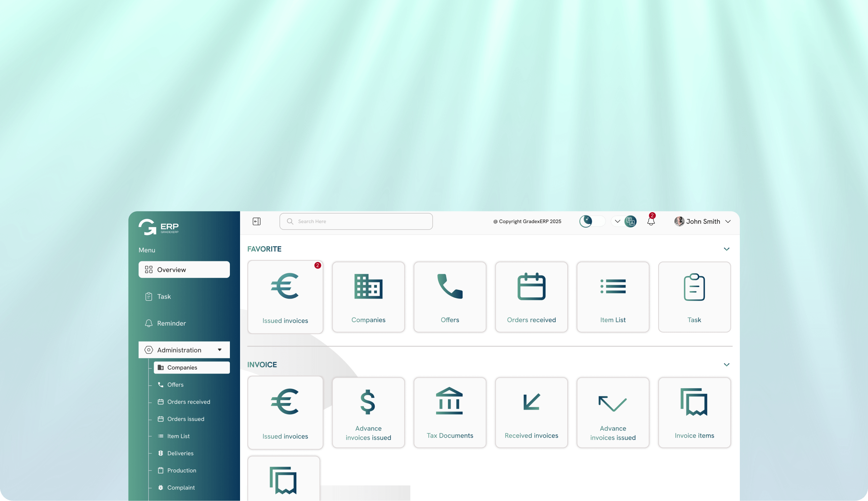Open the Item List favorite tile
The width and height of the screenshot is (868, 501).
pos(613,297)
